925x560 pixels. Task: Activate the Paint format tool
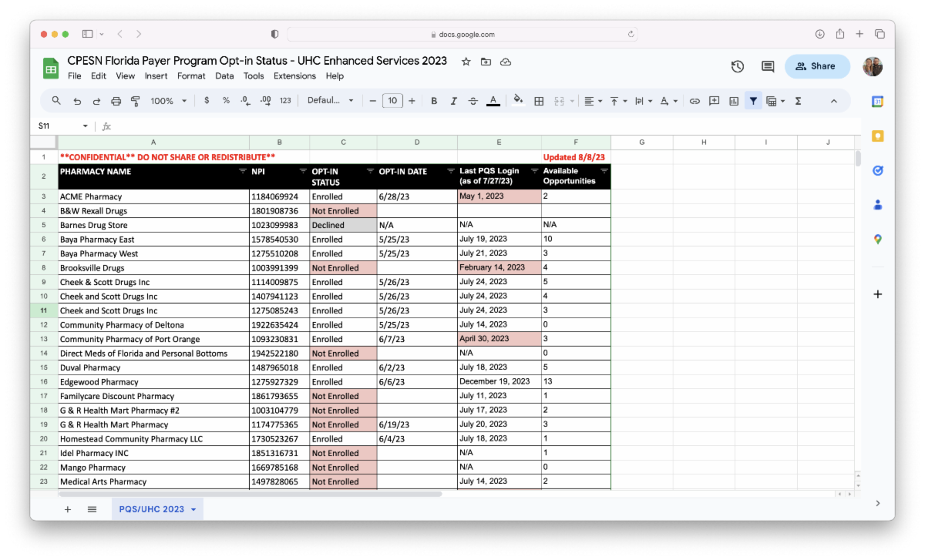click(x=136, y=100)
